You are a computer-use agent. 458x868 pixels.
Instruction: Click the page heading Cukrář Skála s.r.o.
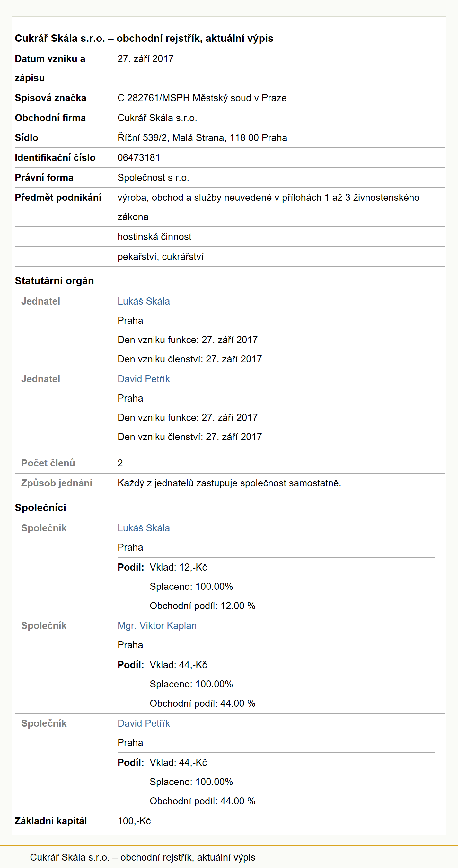(x=144, y=39)
